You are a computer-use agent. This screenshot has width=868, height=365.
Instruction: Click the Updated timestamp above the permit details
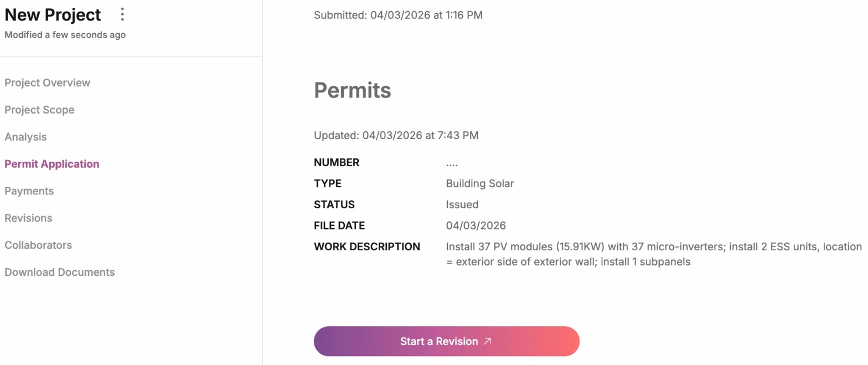coord(396,135)
